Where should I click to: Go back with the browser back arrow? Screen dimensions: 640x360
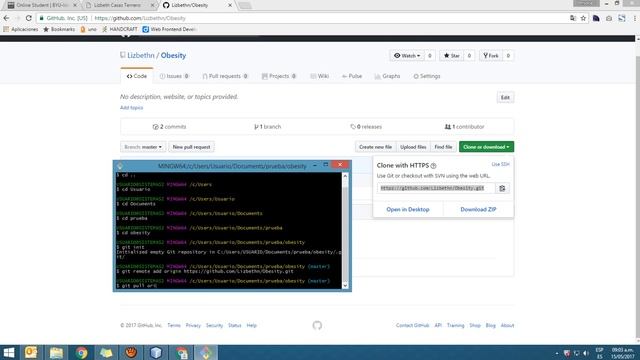point(6,18)
